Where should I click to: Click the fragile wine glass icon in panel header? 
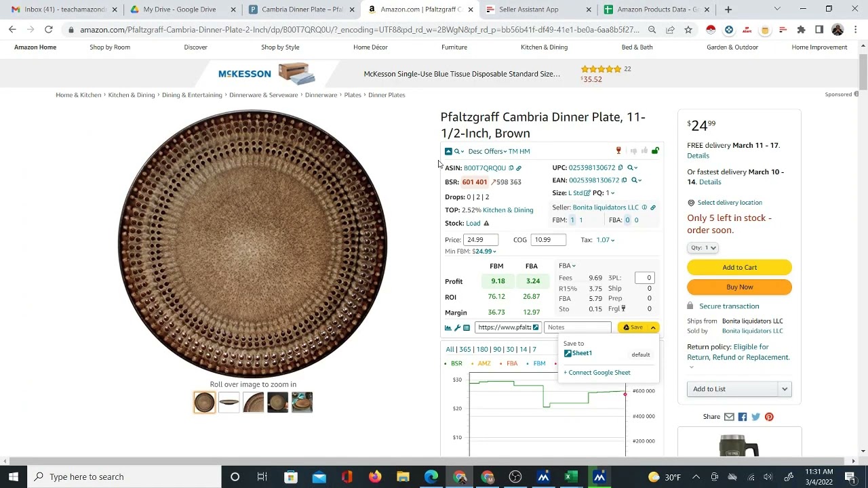618,150
